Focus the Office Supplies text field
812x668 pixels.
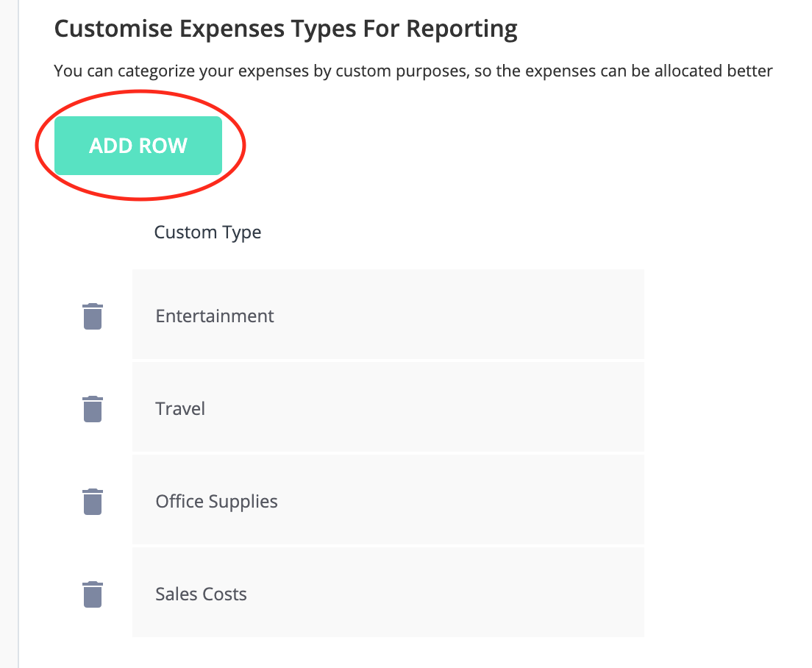click(x=388, y=500)
